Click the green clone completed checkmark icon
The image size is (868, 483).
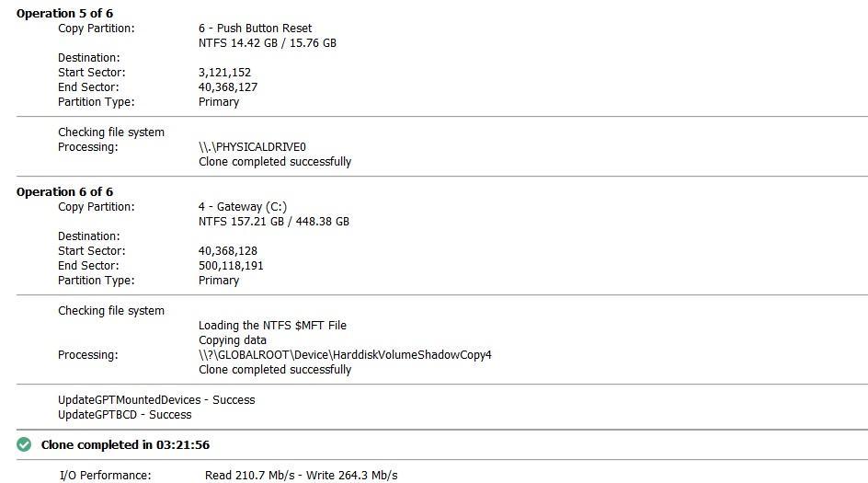pos(24,444)
